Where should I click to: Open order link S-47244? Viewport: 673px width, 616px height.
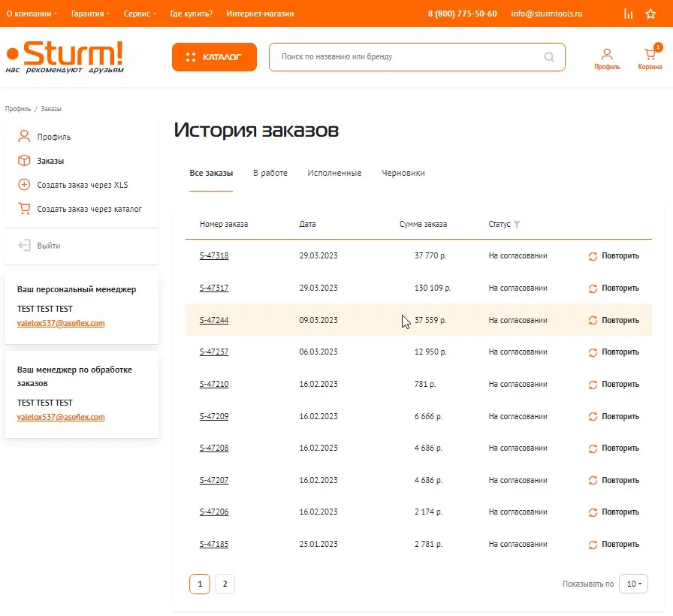(x=214, y=320)
